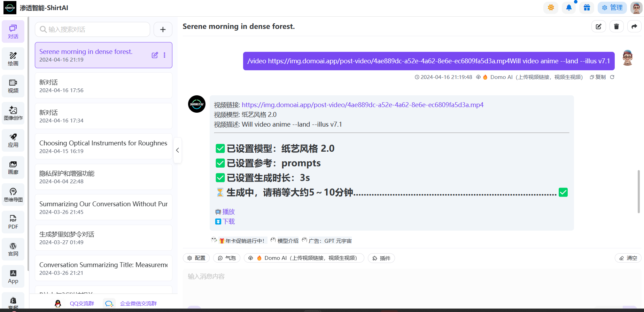The width and height of the screenshot is (644, 312).
Task: Click the chat area vertical scrollbar
Action: point(638,191)
